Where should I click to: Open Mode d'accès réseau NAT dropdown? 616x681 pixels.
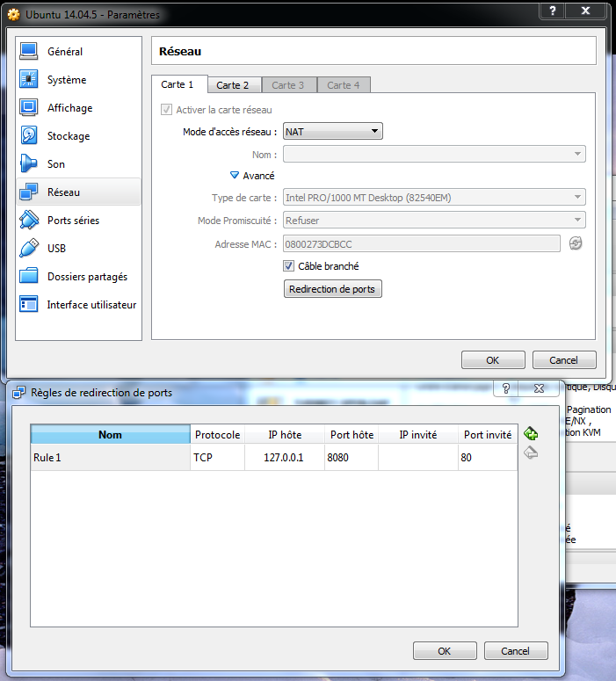coord(333,131)
